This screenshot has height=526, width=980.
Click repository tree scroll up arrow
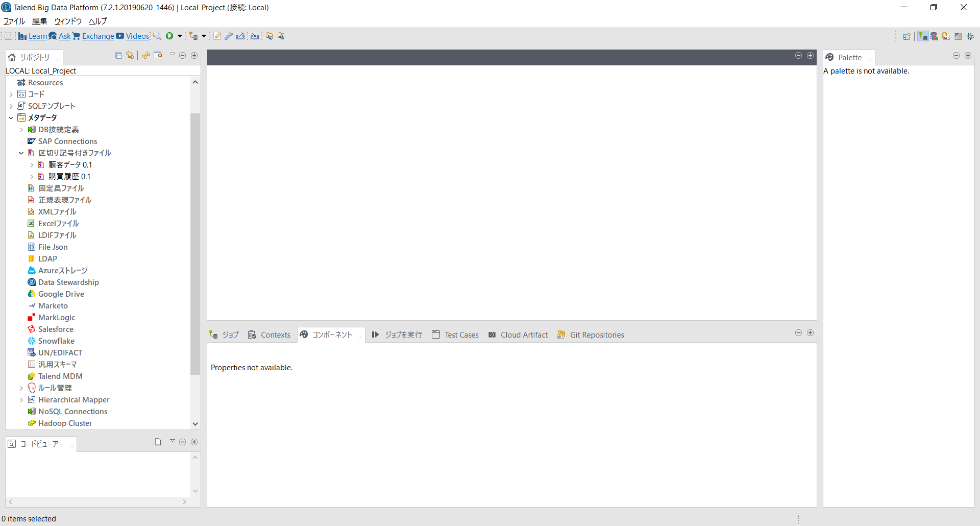195,82
